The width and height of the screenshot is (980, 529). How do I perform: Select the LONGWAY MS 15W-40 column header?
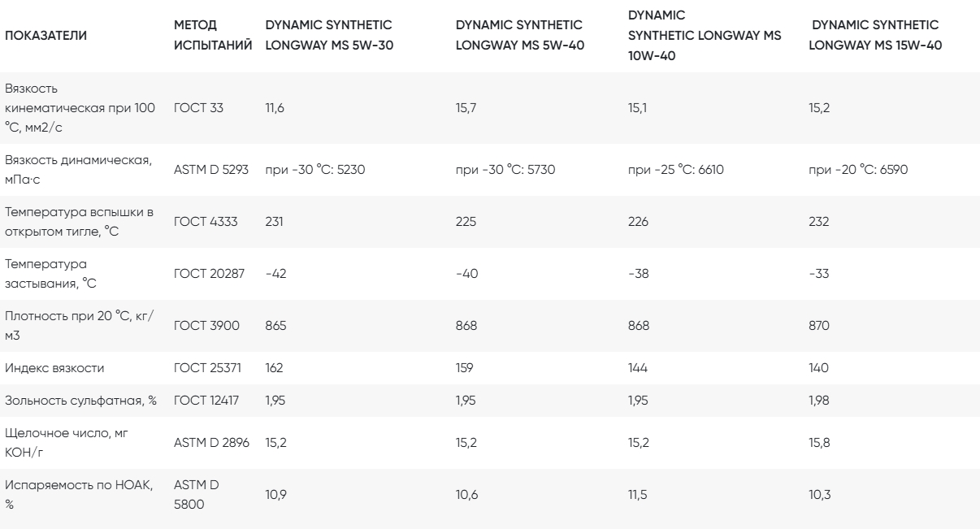[x=877, y=36]
